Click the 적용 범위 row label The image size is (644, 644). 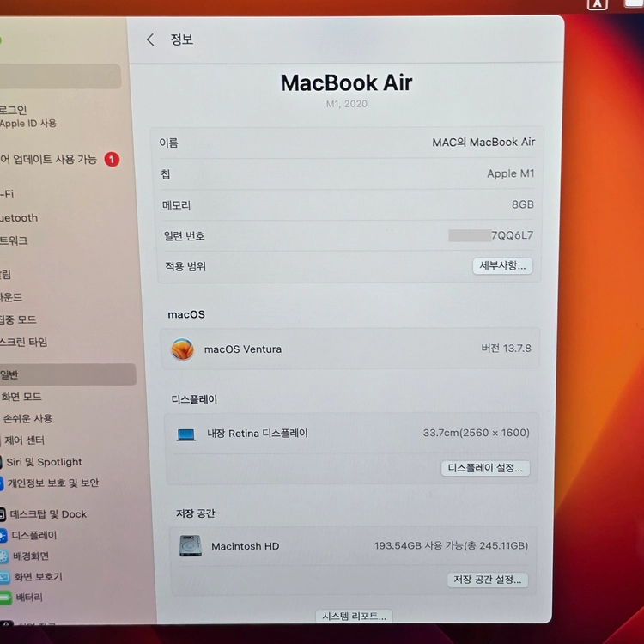[x=185, y=266]
